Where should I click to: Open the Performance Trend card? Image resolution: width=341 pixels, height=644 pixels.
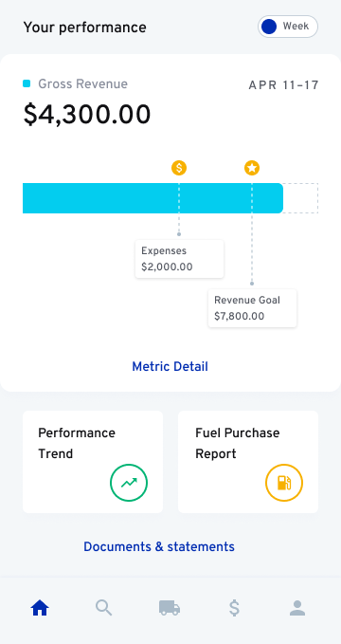pos(93,462)
